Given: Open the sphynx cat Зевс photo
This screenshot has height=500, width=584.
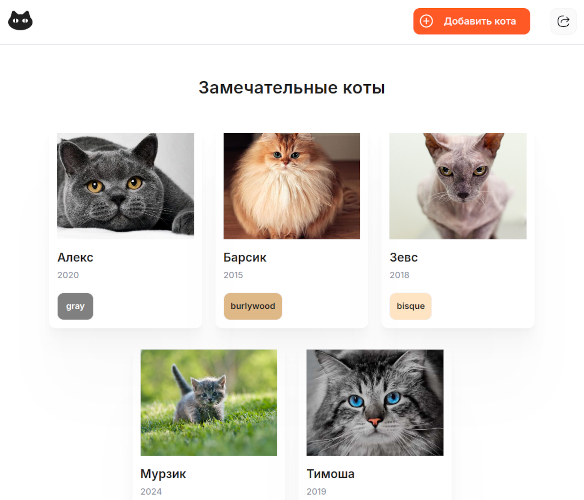Looking at the screenshot, I should coord(458,186).
